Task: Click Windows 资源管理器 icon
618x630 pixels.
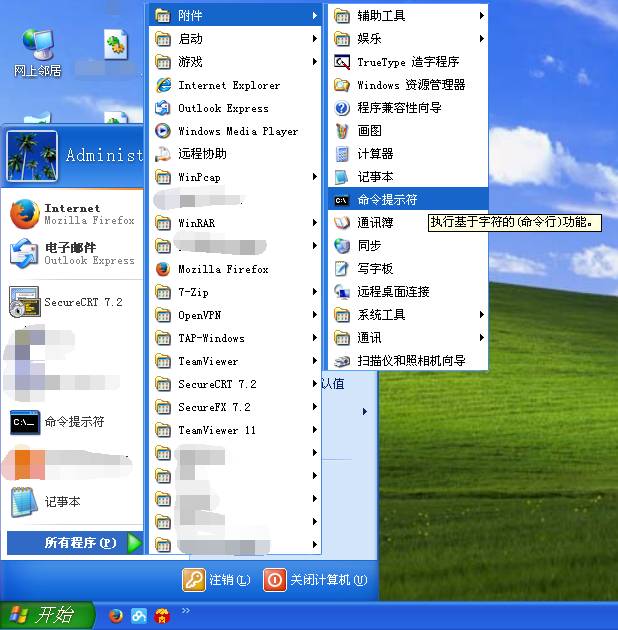Action: click(x=342, y=85)
